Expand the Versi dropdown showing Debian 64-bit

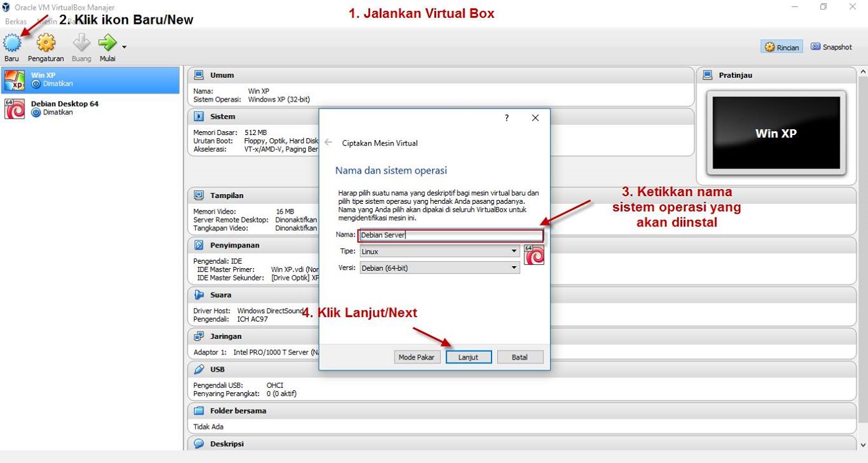click(514, 267)
